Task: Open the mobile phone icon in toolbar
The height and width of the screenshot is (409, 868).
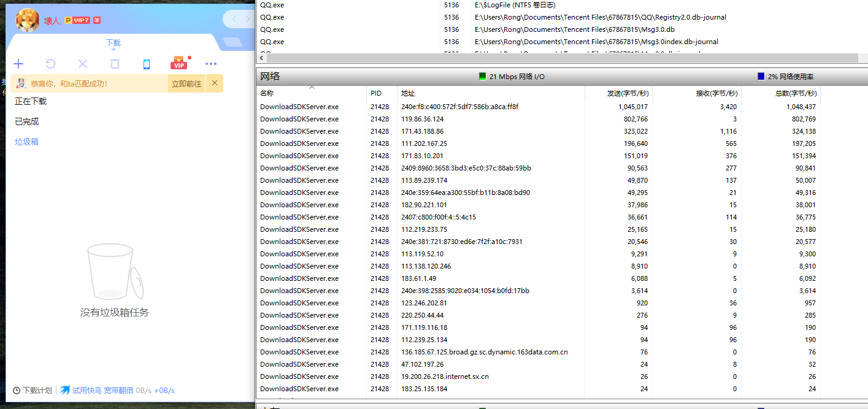Action: pyautogui.click(x=147, y=64)
